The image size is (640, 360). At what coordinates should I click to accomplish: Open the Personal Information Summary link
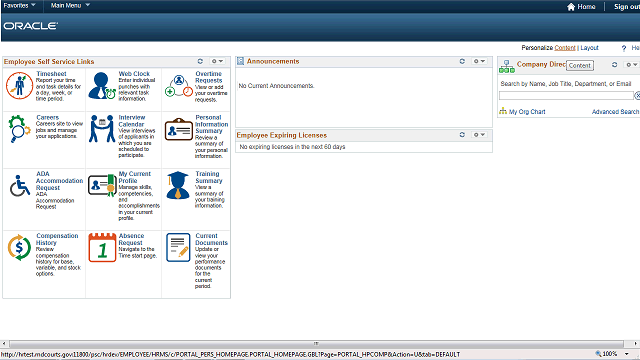pos(211,124)
